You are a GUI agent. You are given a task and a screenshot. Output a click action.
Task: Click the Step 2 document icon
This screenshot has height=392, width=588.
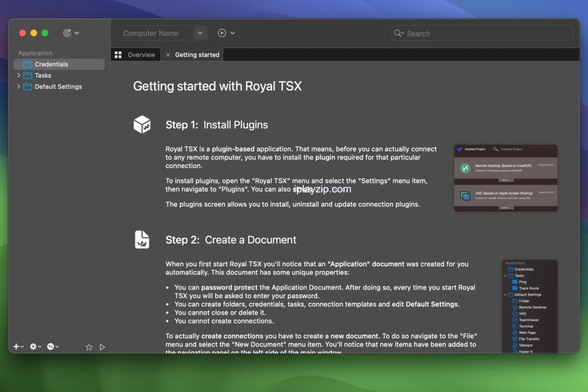pyautogui.click(x=142, y=240)
